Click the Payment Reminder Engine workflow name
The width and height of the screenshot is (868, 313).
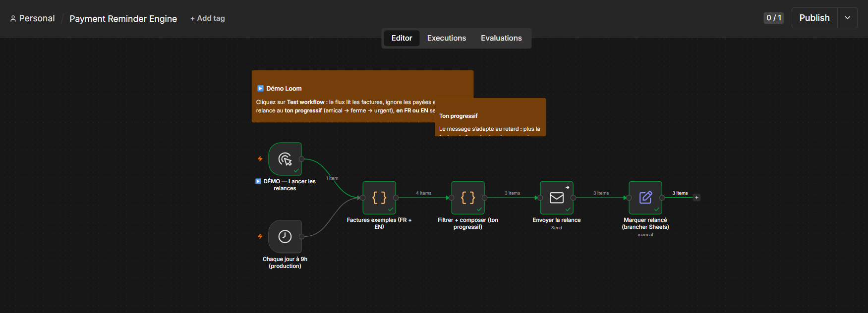(x=123, y=18)
